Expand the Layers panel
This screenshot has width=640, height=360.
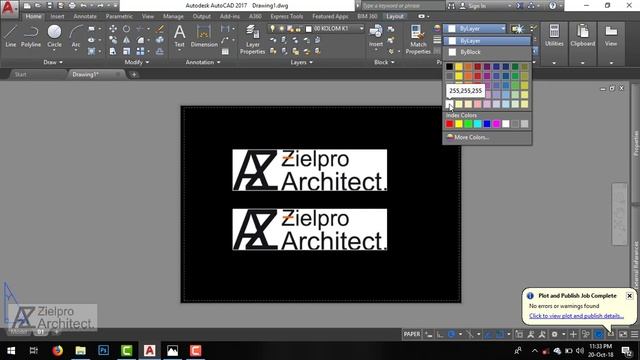tap(302, 62)
